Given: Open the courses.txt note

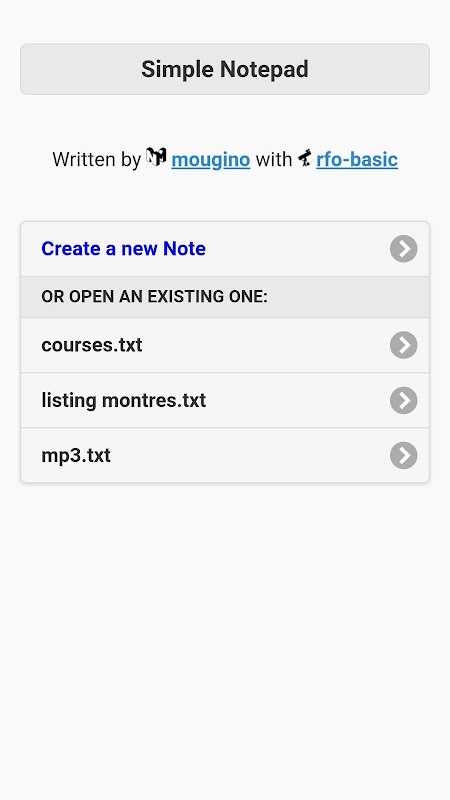Looking at the screenshot, I should tap(225, 345).
